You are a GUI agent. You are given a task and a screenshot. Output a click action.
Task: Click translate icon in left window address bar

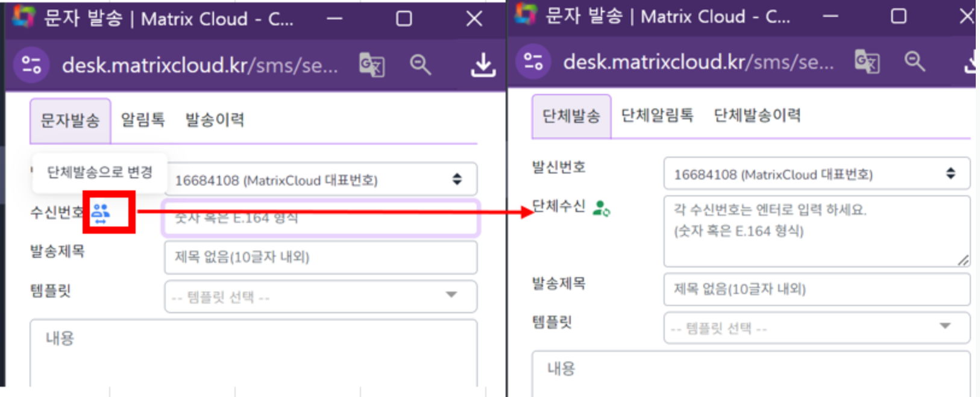pos(372,64)
